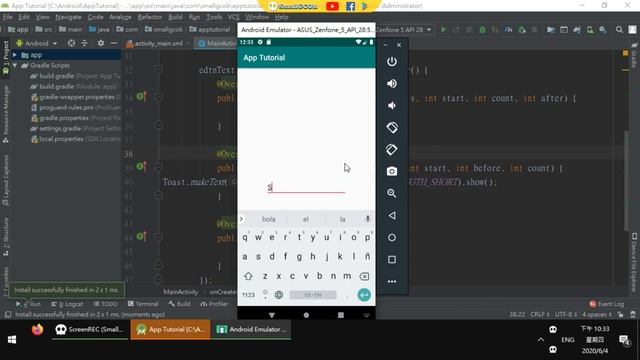Open the Tools menu
This screenshot has height=360, width=640.
pyautogui.click(x=214, y=17)
